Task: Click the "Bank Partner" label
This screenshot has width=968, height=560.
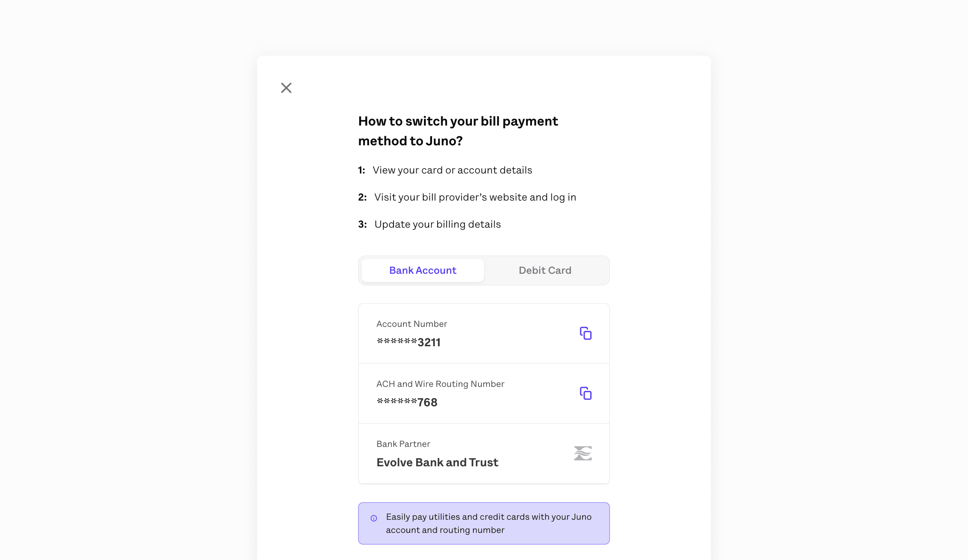Action: (403, 444)
